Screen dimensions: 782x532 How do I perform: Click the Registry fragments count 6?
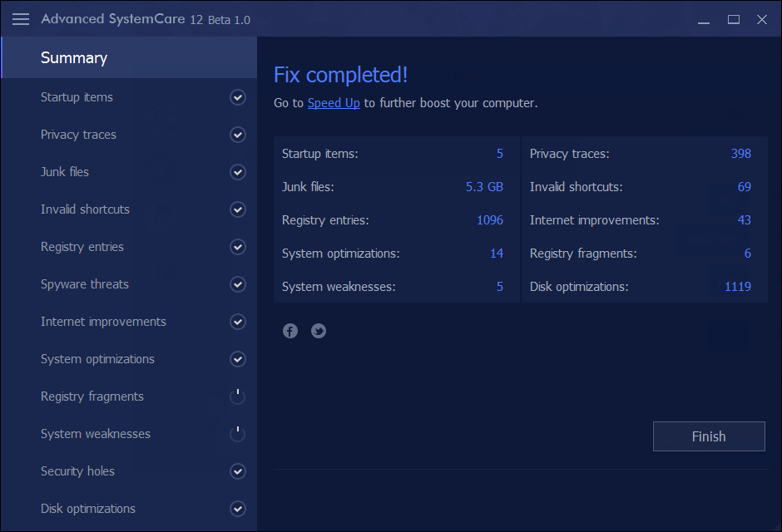748,254
